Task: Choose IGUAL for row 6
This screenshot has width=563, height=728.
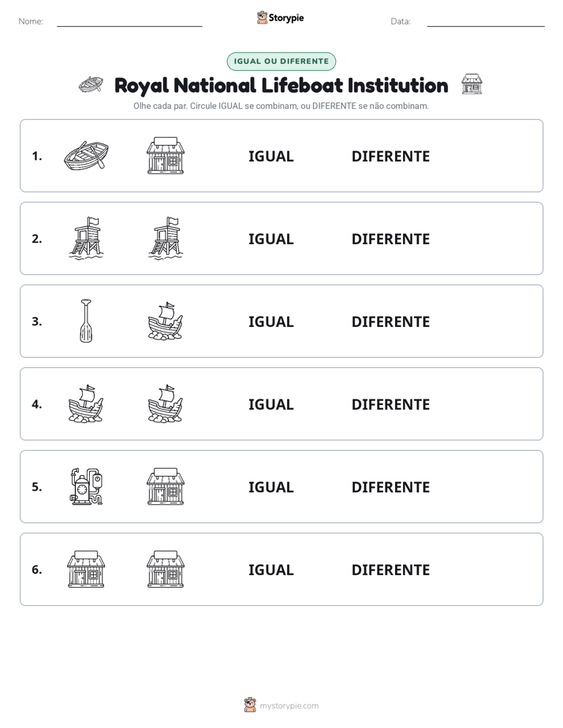Action: (x=270, y=570)
